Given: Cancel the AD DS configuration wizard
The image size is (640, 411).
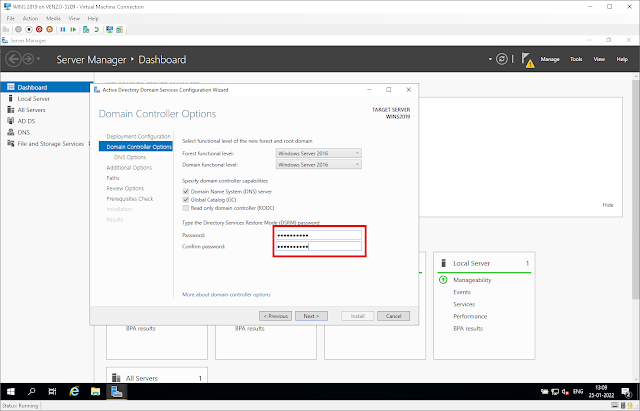Looking at the screenshot, I should tap(393, 316).
